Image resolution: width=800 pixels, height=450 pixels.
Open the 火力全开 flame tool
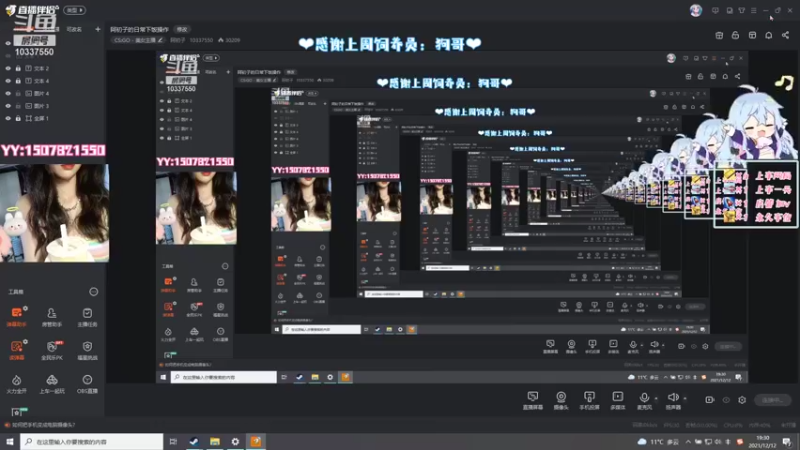pos(16,384)
